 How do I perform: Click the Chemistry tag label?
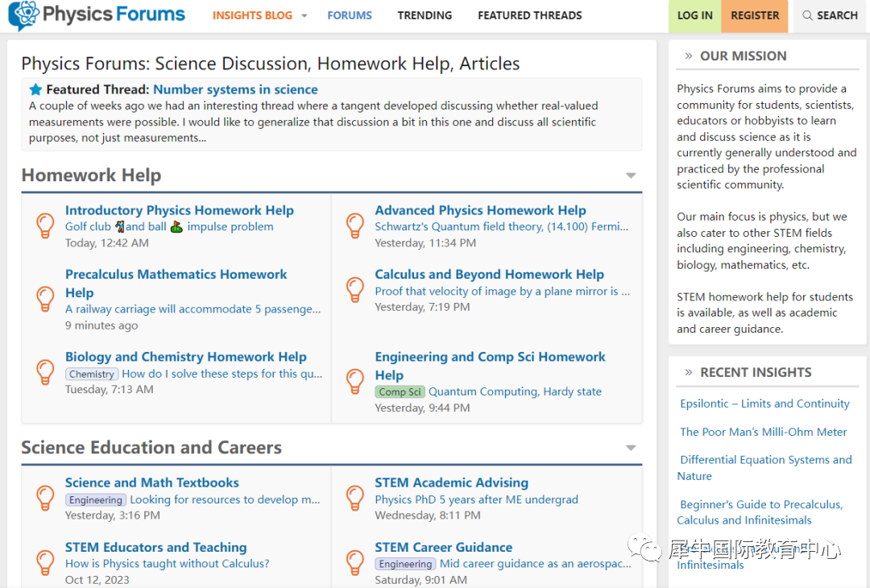click(x=92, y=374)
